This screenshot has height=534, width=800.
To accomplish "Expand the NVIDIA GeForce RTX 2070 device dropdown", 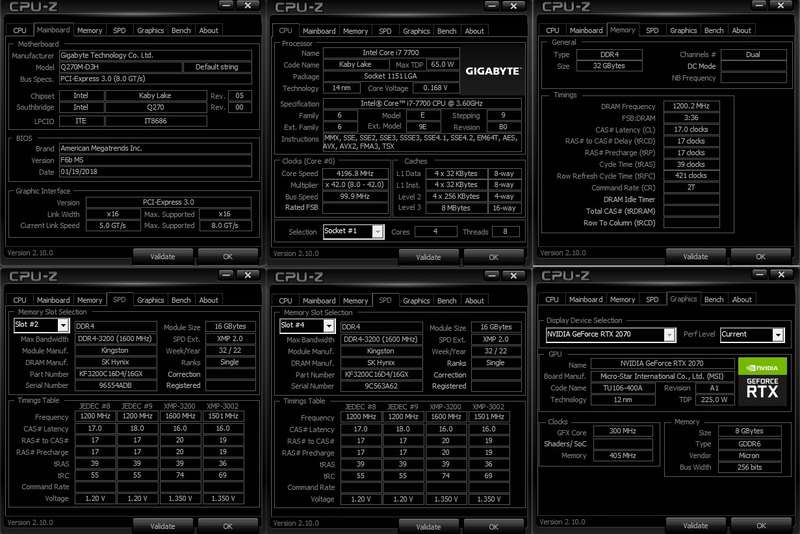I will click(x=669, y=335).
